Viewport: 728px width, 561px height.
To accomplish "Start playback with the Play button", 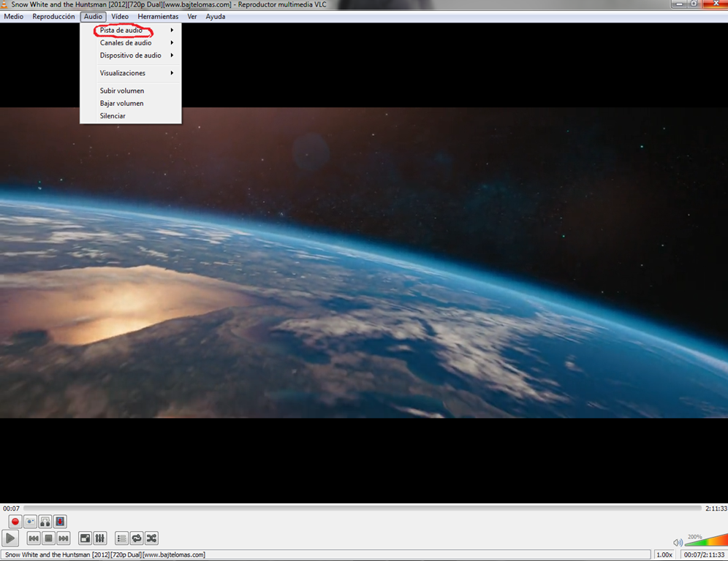I will point(10,538).
